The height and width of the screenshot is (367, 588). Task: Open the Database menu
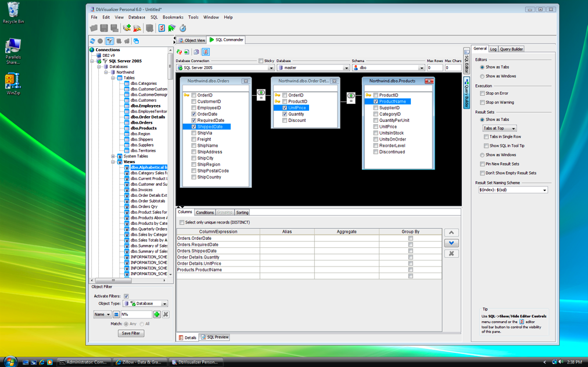(137, 17)
